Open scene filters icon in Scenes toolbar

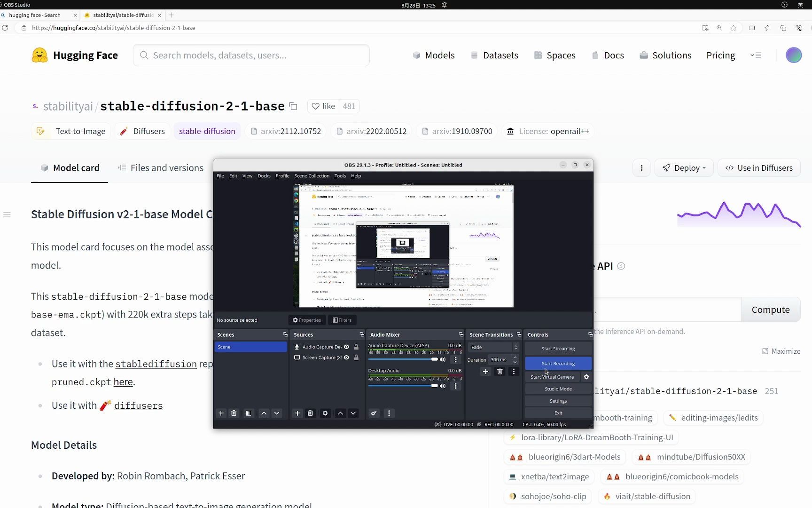point(249,413)
